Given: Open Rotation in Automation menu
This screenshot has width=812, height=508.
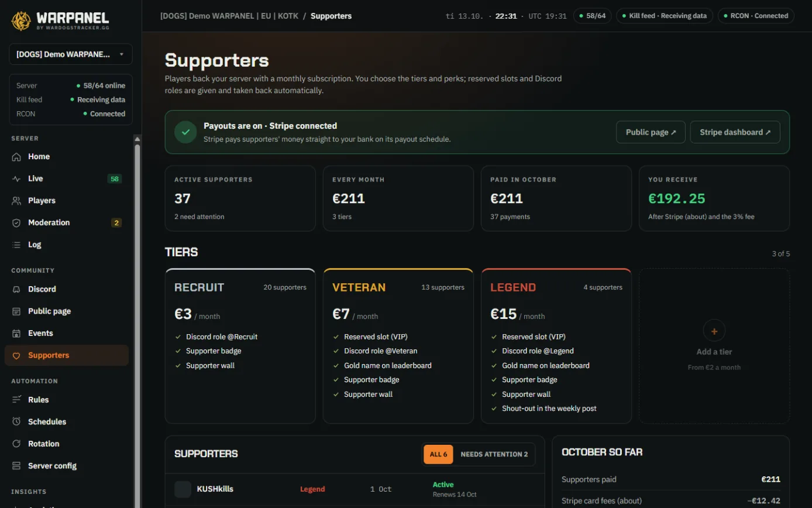Looking at the screenshot, I should pos(67,444).
